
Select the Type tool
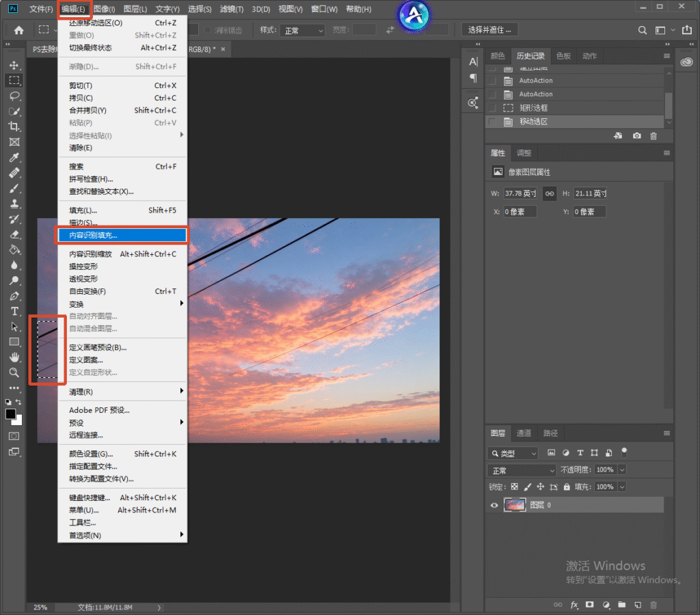pos(14,311)
